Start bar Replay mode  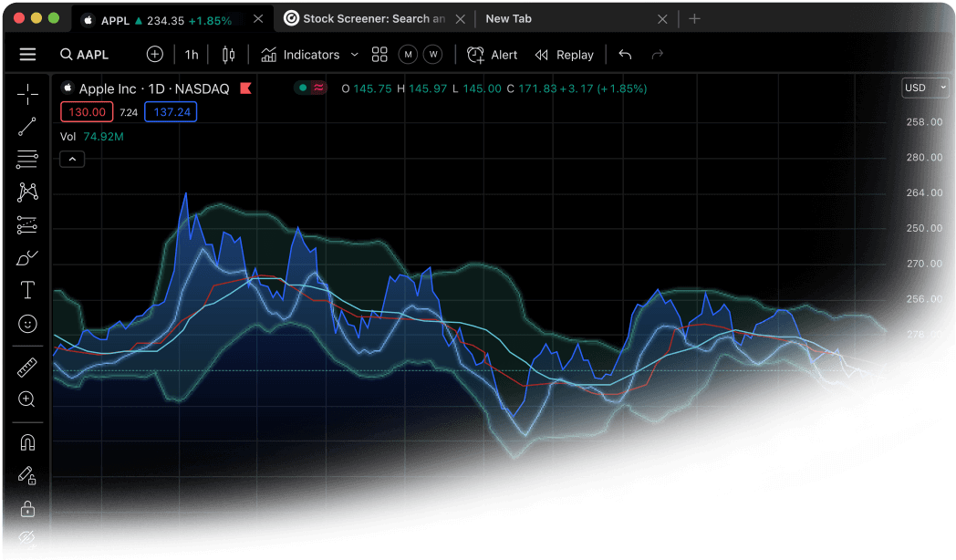(x=565, y=55)
